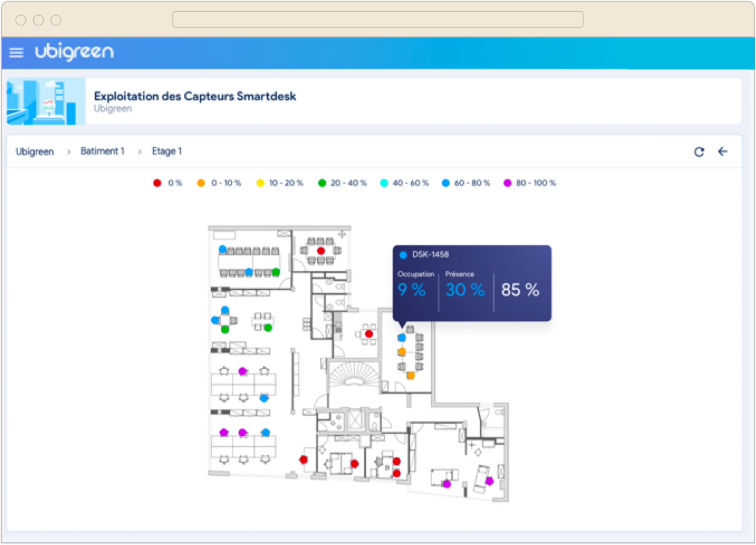Select the red sensor in small center room

[369, 334]
